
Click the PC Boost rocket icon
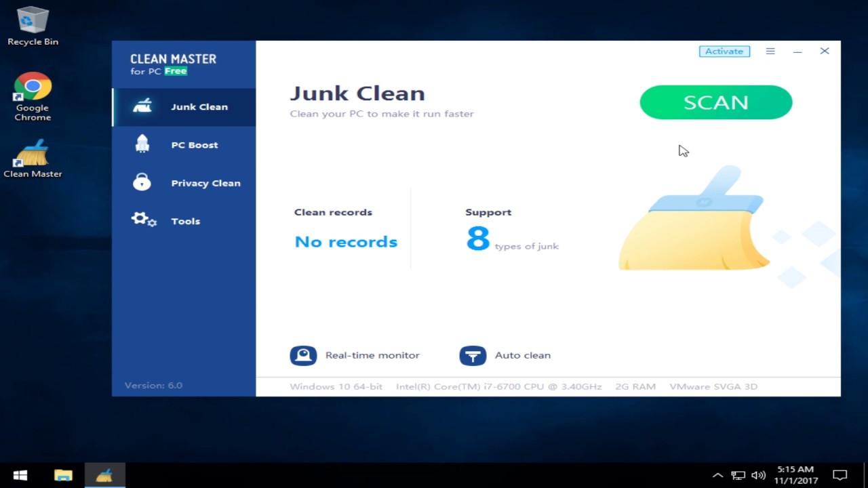[142, 144]
